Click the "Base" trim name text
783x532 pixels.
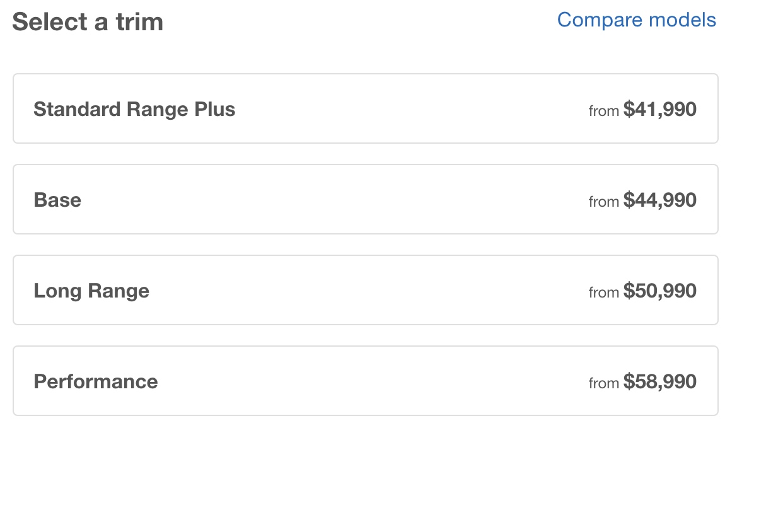[57, 200]
